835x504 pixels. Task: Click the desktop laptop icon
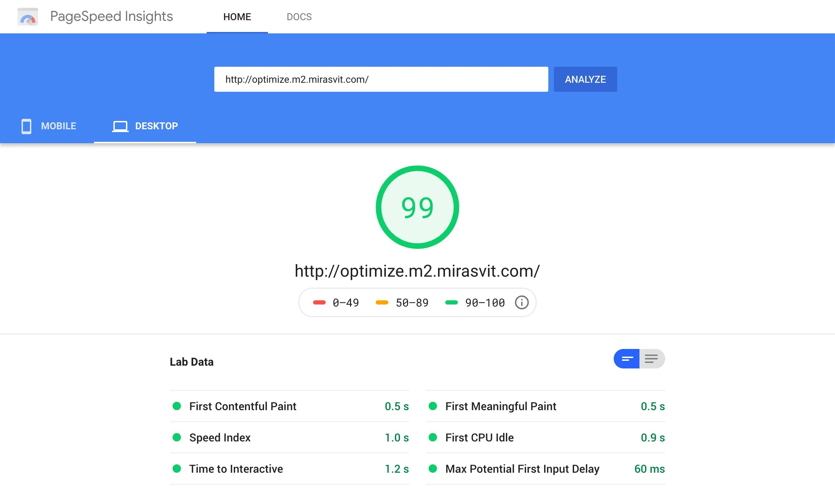(120, 126)
